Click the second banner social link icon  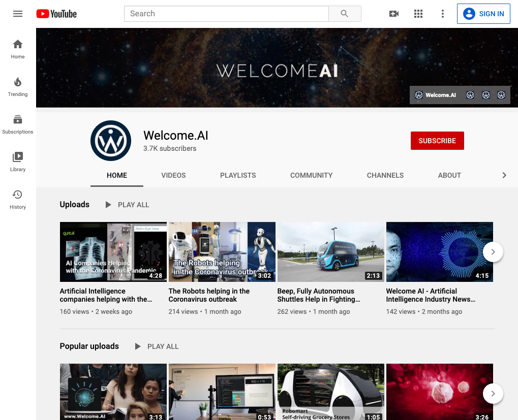pyautogui.click(x=470, y=95)
